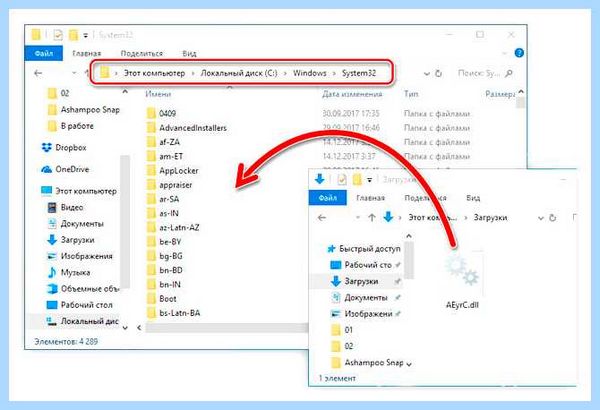
Task: Sort by Тип column header
Action: (x=411, y=94)
